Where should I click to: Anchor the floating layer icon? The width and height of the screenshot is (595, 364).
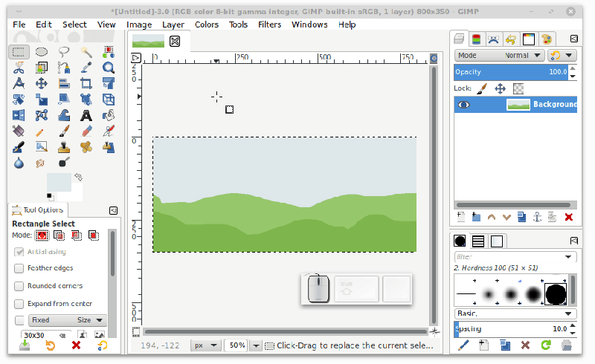(x=537, y=217)
